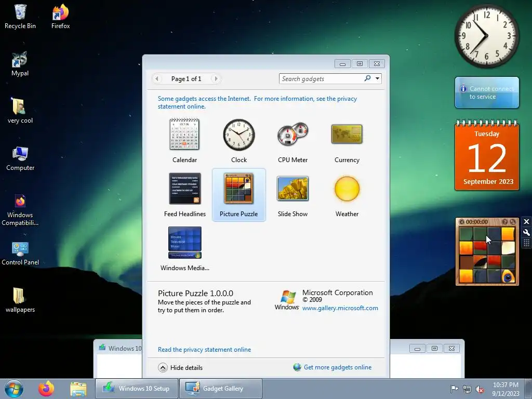Click the muted volume tray icon
Screen dimensions: 532x399
pyautogui.click(x=480, y=389)
